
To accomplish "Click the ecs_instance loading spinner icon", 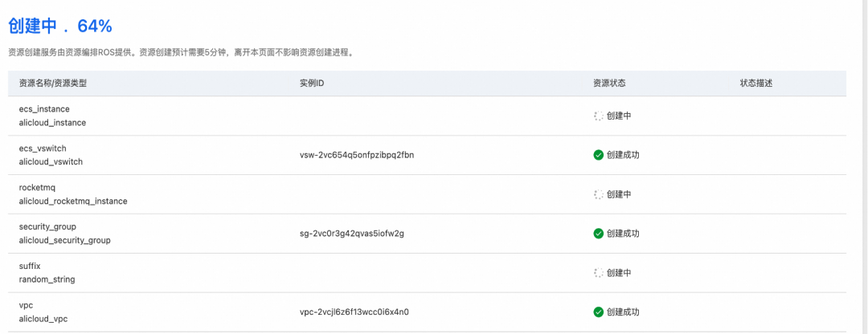I will click(x=598, y=116).
